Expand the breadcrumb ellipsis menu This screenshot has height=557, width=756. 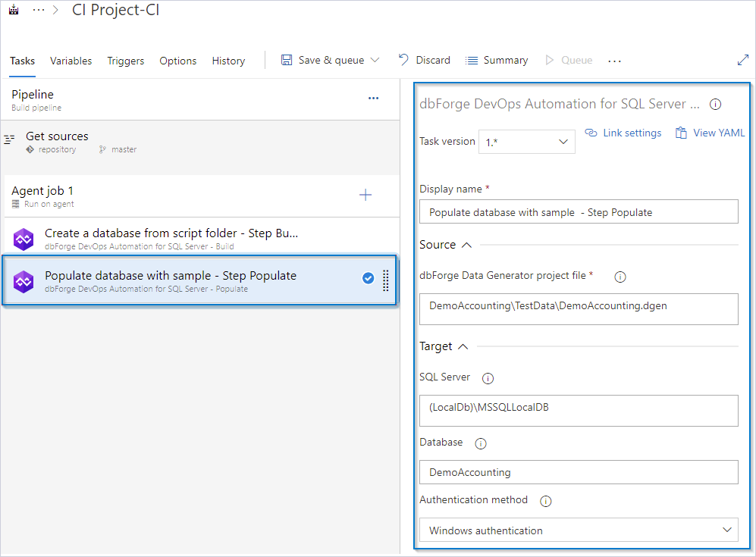pos(39,10)
